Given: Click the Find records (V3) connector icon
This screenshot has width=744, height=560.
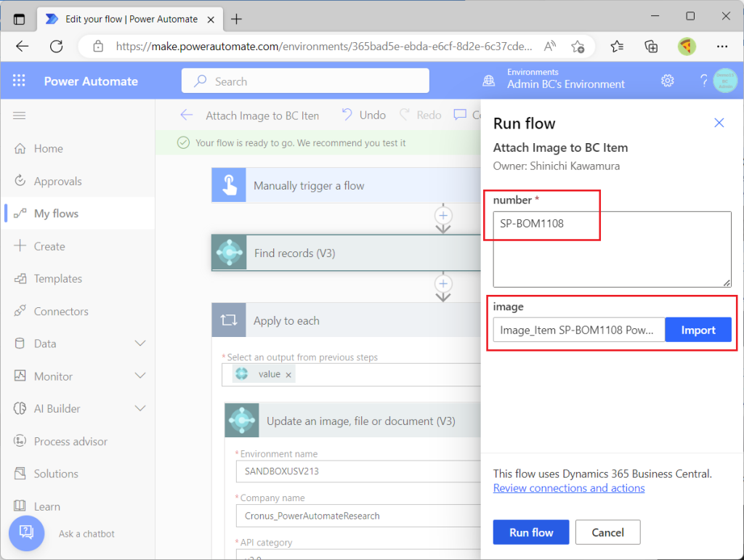Looking at the screenshot, I should (x=229, y=253).
